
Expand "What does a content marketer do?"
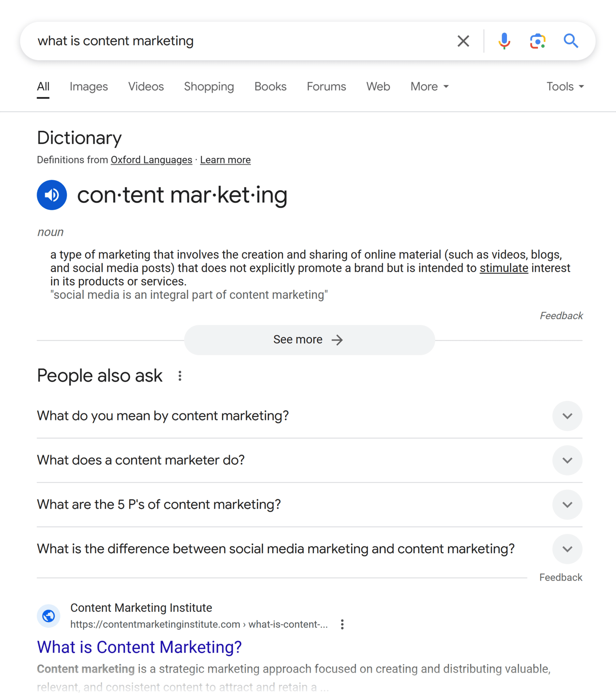pyautogui.click(x=567, y=460)
